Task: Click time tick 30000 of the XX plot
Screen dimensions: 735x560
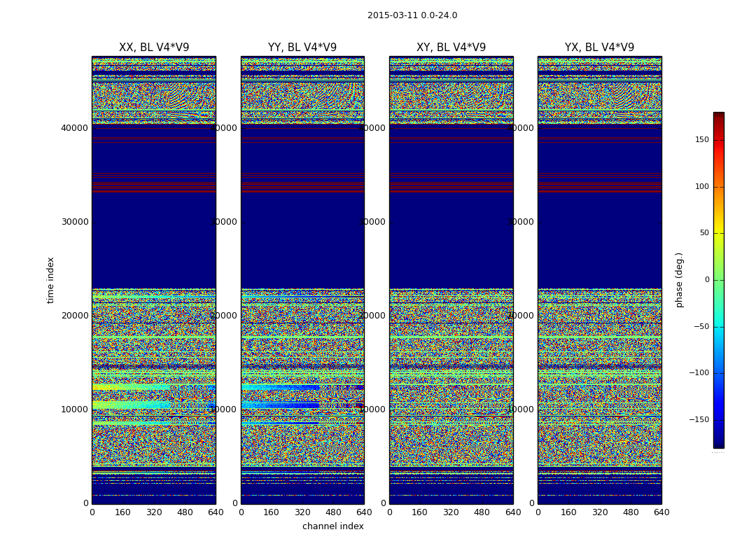Action: 74,222
